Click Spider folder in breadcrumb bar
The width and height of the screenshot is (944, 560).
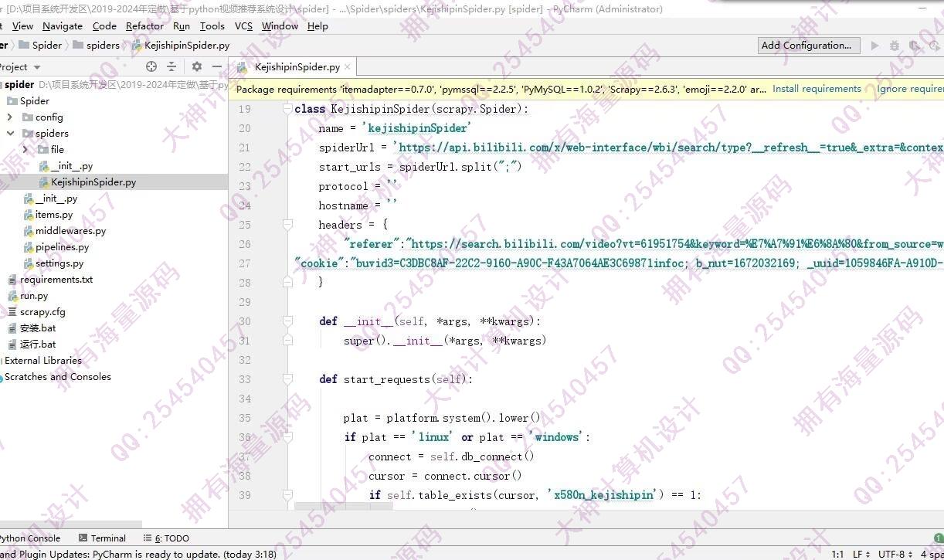click(x=40, y=46)
